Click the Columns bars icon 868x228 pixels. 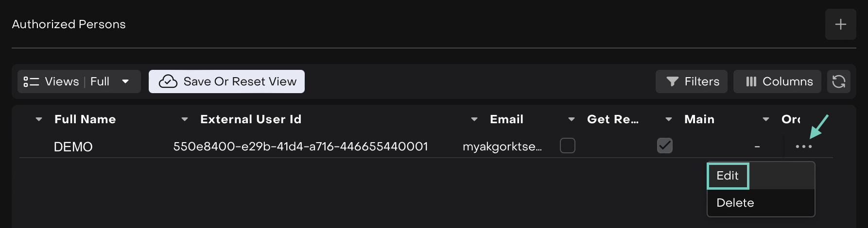click(751, 81)
